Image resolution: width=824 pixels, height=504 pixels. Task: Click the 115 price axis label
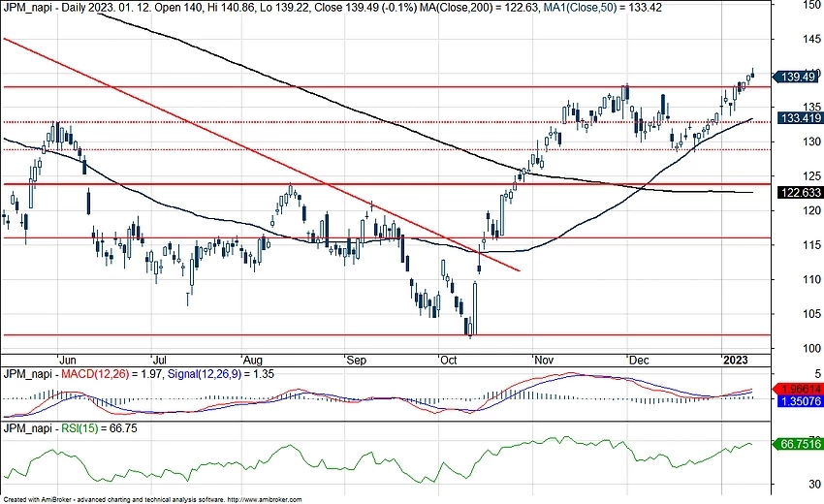click(811, 245)
